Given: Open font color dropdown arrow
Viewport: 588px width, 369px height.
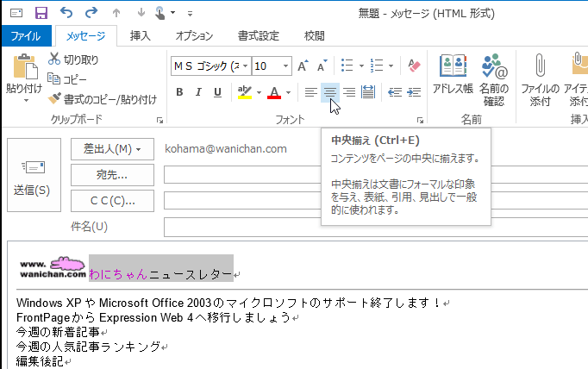Looking at the screenshot, I should [288, 92].
